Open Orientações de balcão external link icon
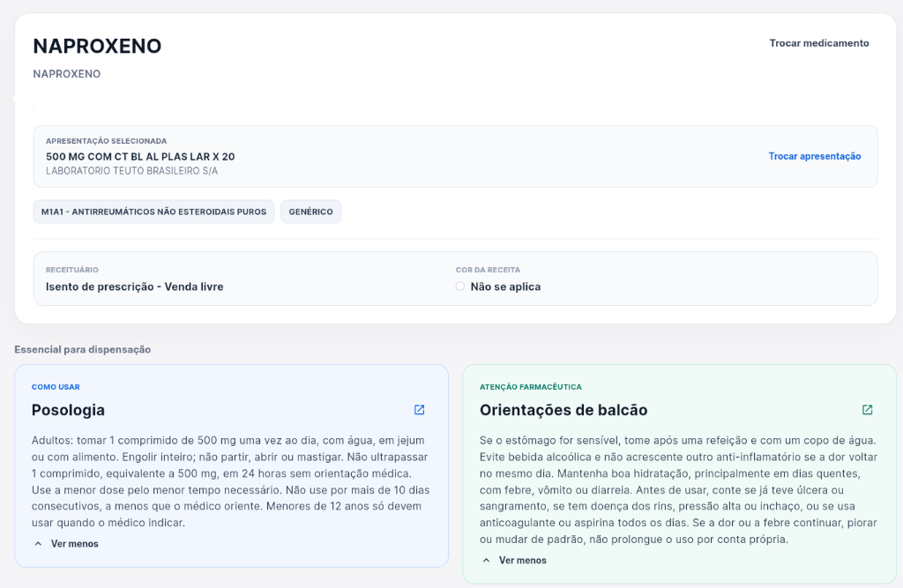The image size is (903, 588). pos(868,409)
